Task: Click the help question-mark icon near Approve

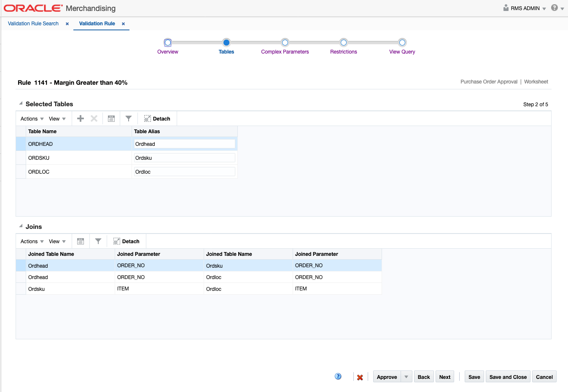Action: tap(338, 376)
